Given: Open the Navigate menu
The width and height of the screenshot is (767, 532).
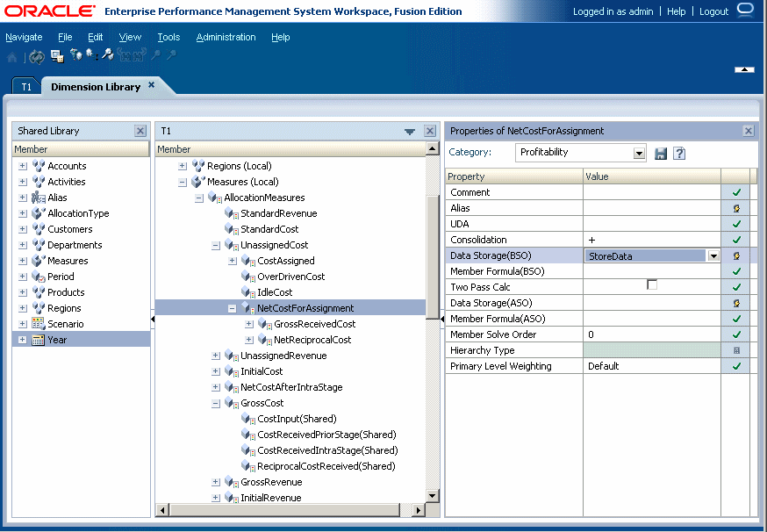Looking at the screenshot, I should [x=24, y=37].
